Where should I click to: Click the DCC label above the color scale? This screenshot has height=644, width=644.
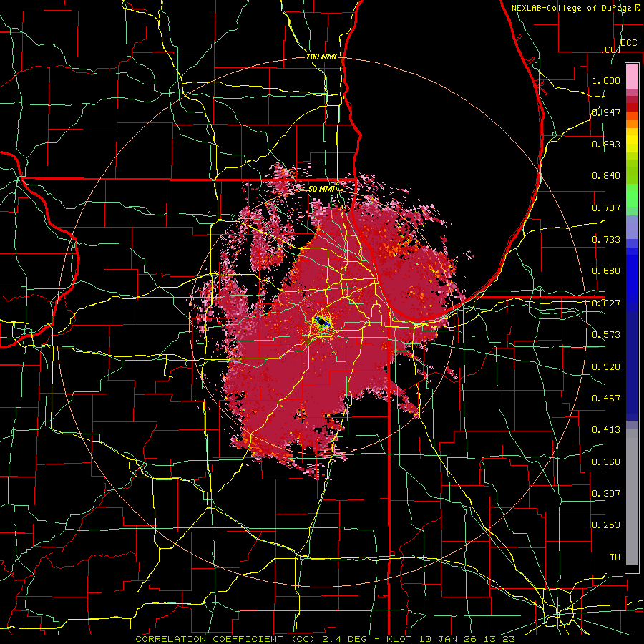coord(628,43)
